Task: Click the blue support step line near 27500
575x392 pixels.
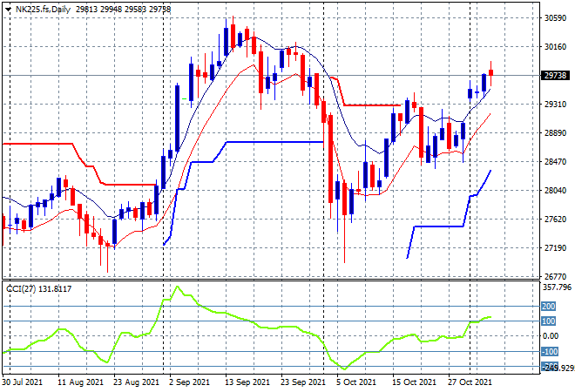Action: click(x=438, y=226)
